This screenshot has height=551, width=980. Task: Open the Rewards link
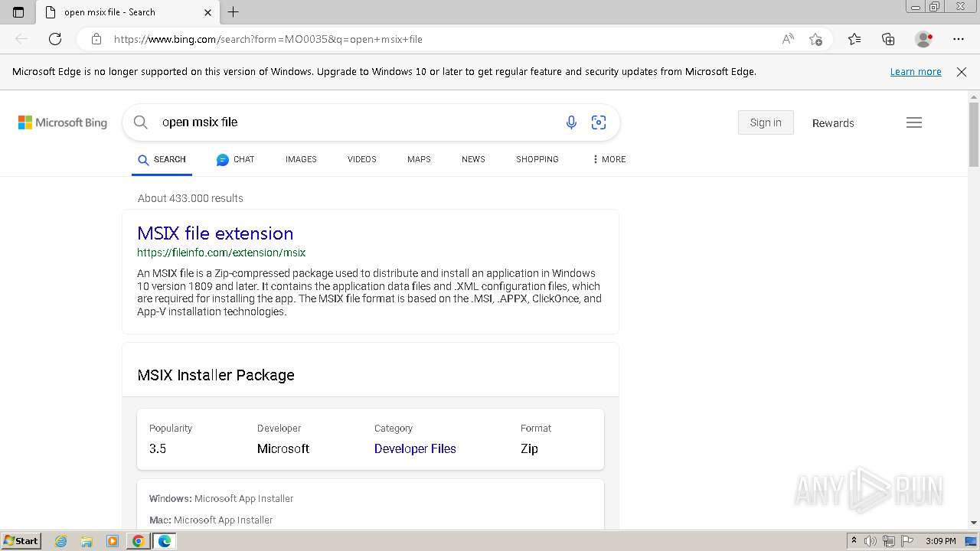(833, 123)
